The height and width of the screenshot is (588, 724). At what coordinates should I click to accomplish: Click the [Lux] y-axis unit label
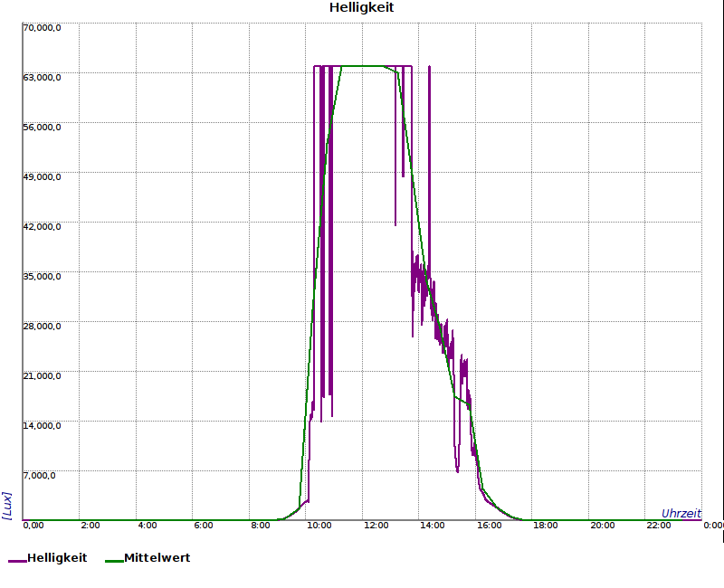coord(7,506)
